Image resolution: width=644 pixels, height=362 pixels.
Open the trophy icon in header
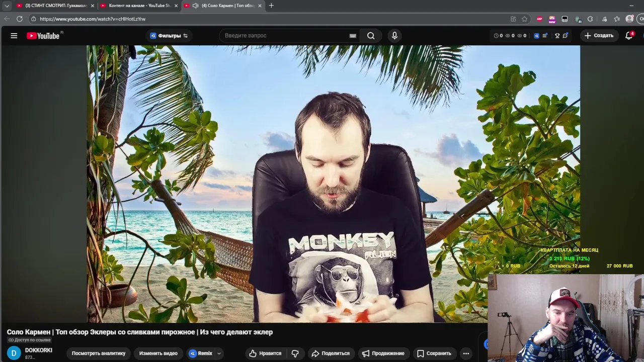point(557,36)
